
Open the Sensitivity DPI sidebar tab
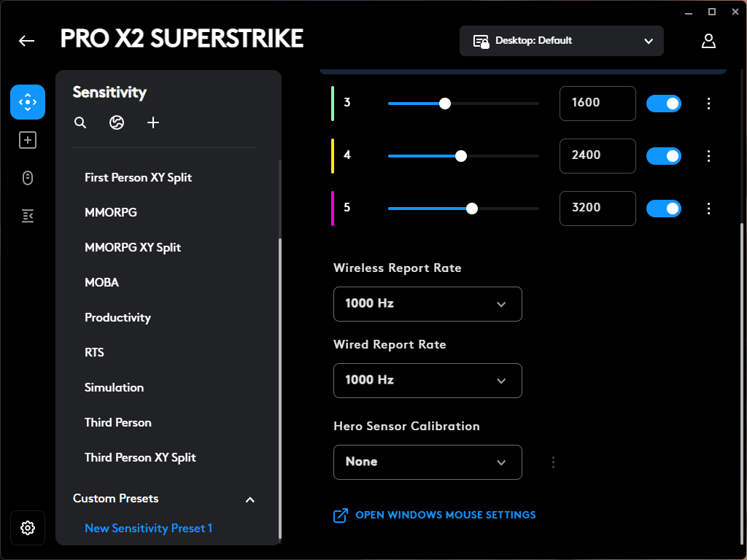tap(28, 102)
